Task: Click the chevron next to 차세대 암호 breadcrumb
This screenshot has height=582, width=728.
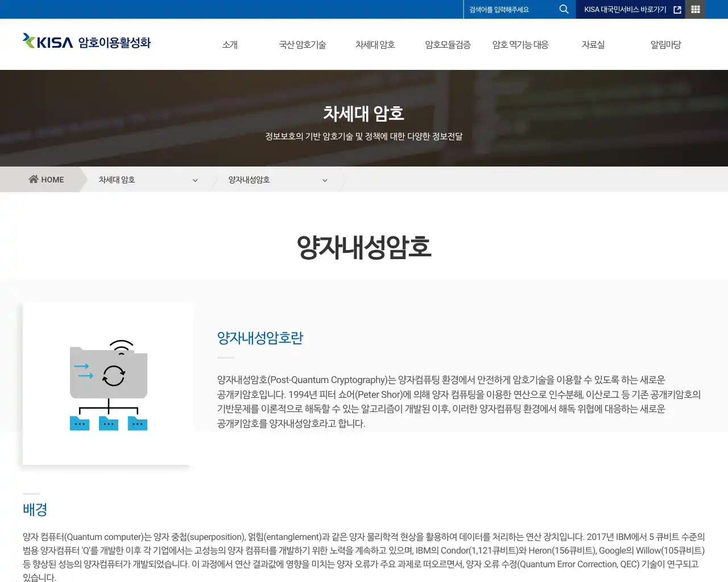Action: pyautogui.click(x=195, y=180)
